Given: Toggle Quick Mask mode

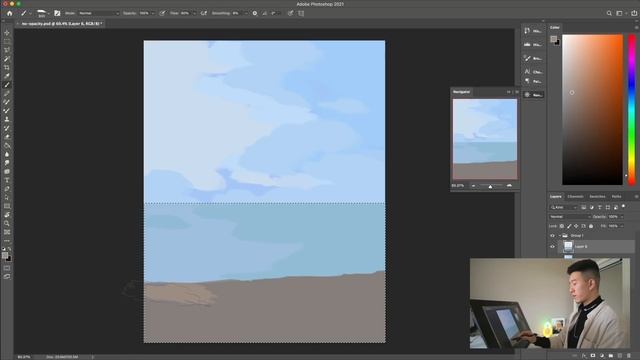Looking at the screenshot, I should click(7, 268).
